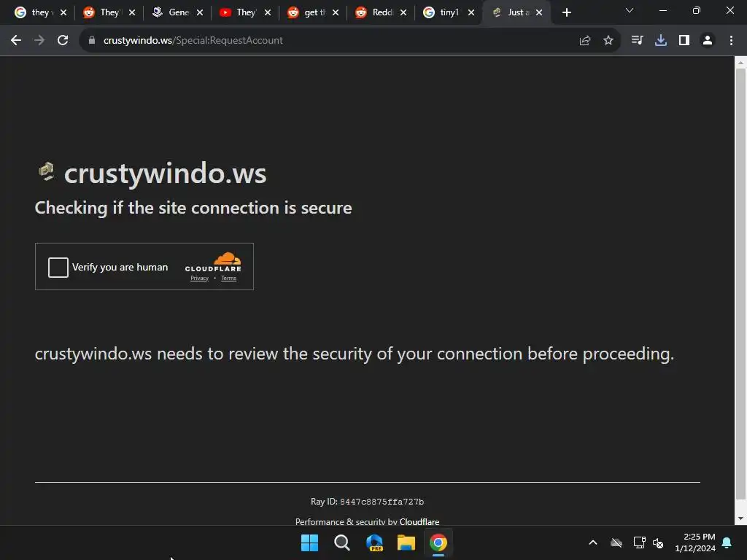This screenshot has height=560, width=747.
Task: Open the media control icon in toolbar
Action: [637, 41]
